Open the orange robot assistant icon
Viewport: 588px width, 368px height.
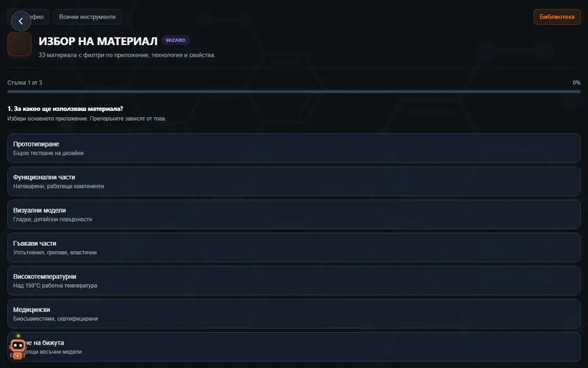(17, 347)
